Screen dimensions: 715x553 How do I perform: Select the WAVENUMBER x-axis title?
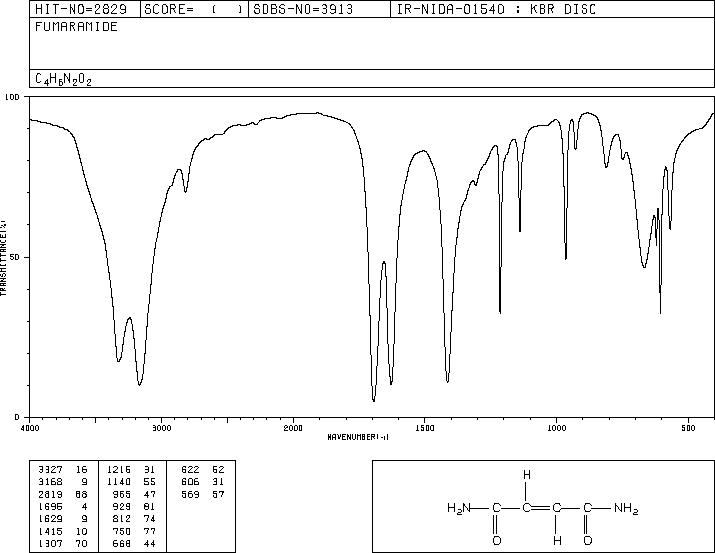[x=358, y=437]
